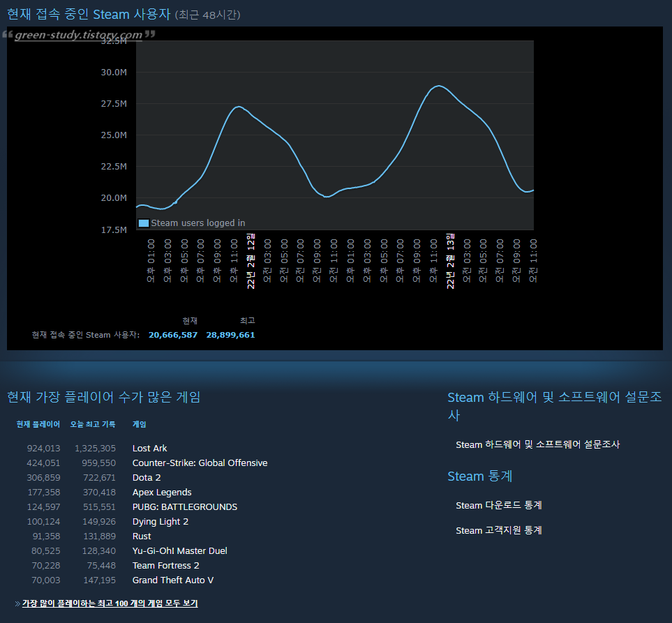This screenshot has width=672, height=623.
Task: Click the double chevron before the top 100 link
Action: (17, 603)
